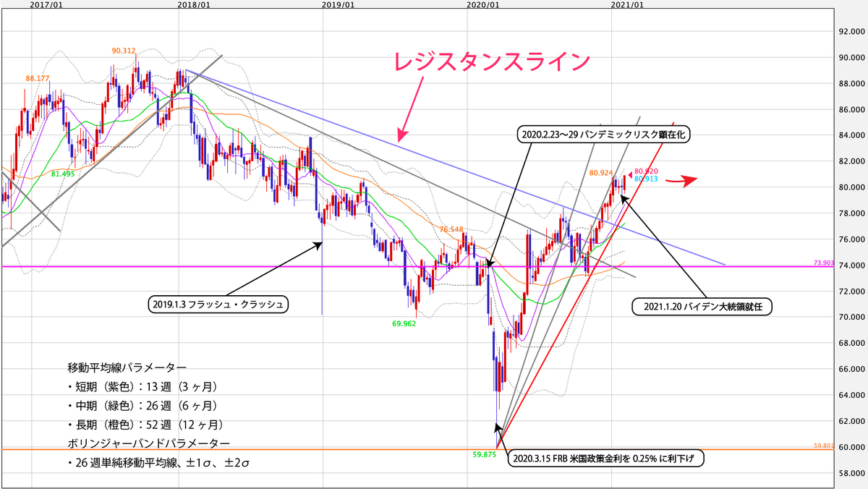Select the 2019/01 date axis label
Image resolution: width=868 pixels, height=489 pixels.
click(x=338, y=4)
